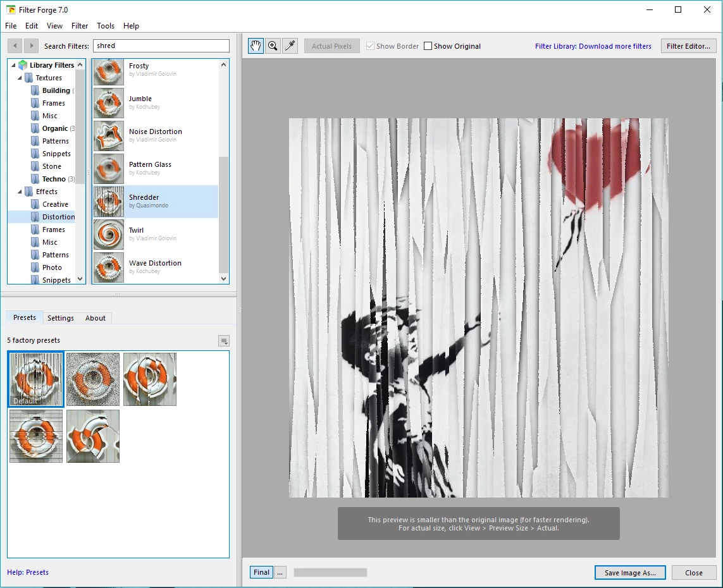
Task: Open the Misc folder under Textures
Action: coord(44,116)
